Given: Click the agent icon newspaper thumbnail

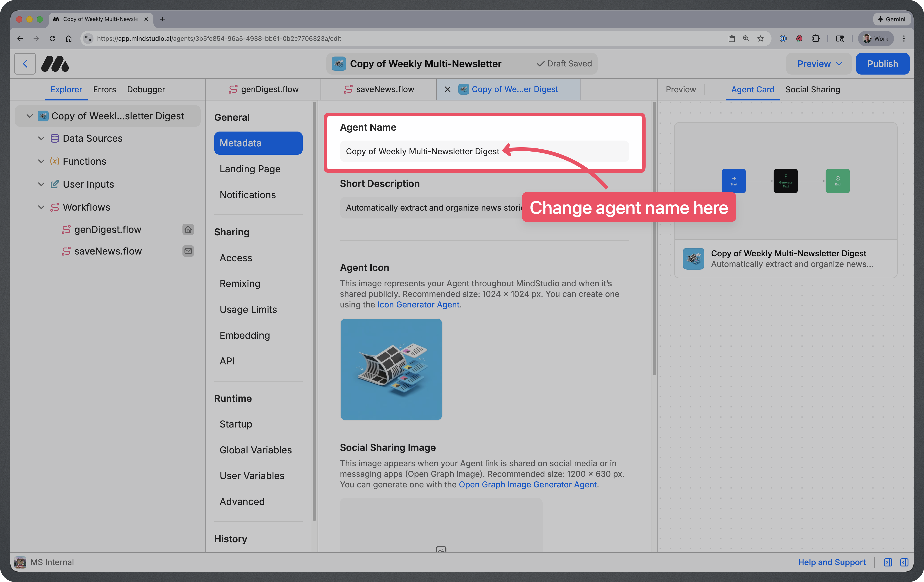Looking at the screenshot, I should point(391,369).
